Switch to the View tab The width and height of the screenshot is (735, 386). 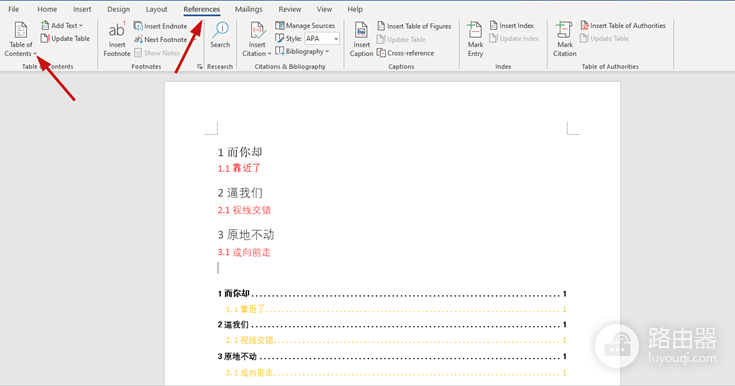click(324, 9)
